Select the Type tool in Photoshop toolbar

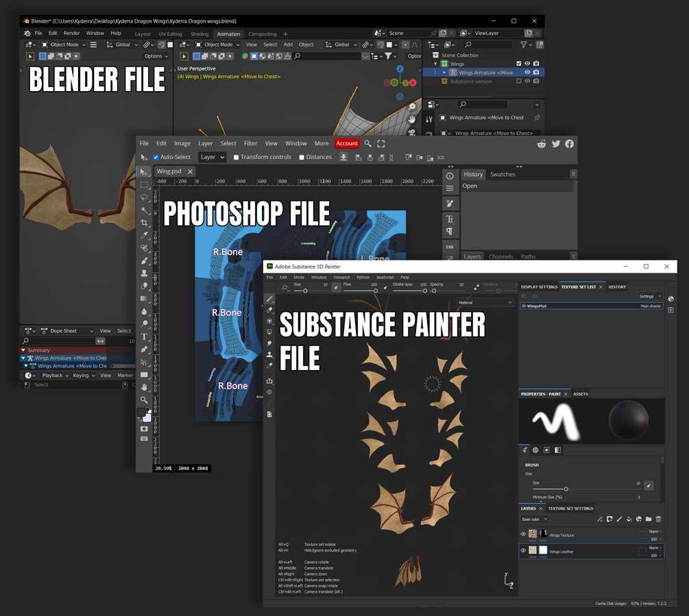(144, 336)
